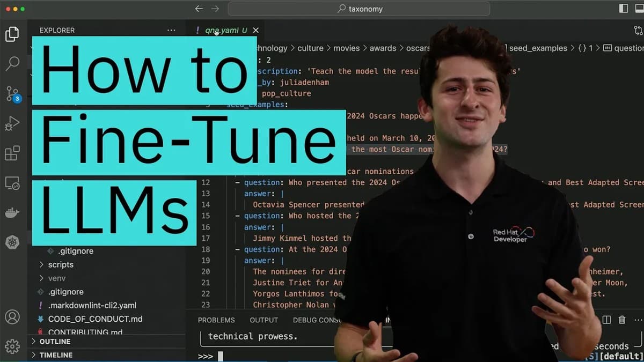
Task: Go forward with the right arrow in the title bar
Action: (215, 9)
